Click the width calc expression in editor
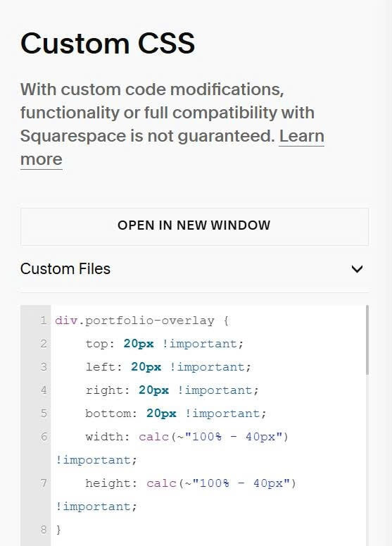Viewport: 392px width, 546px height. (213, 437)
